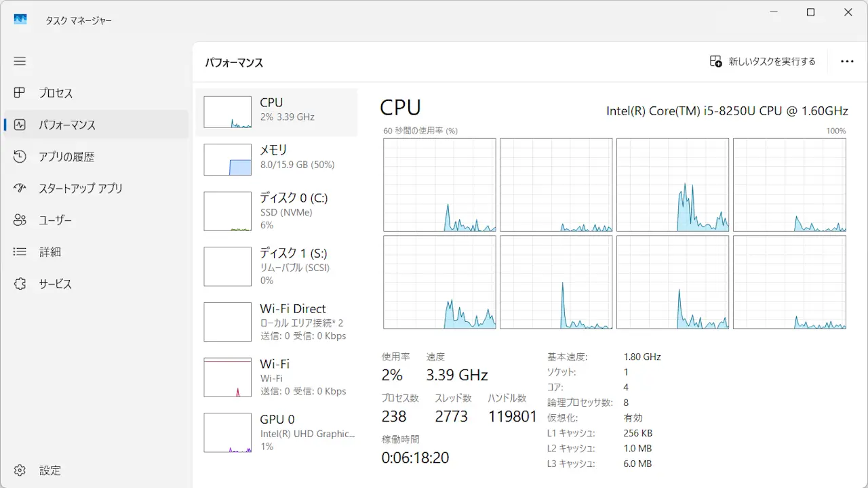Select the スタートアップ アプリ icon
The width and height of the screenshot is (868, 488).
(x=20, y=188)
